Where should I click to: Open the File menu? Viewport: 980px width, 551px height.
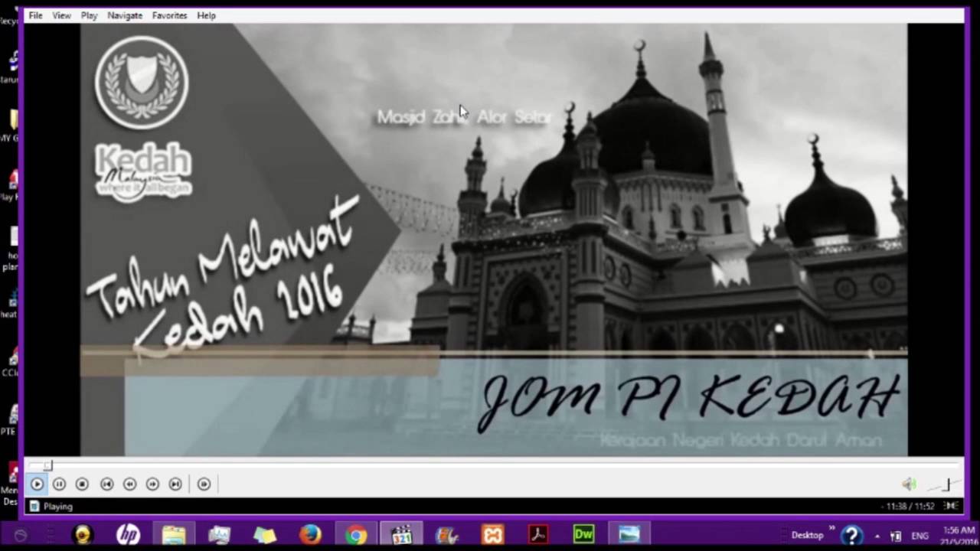(x=35, y=15)
